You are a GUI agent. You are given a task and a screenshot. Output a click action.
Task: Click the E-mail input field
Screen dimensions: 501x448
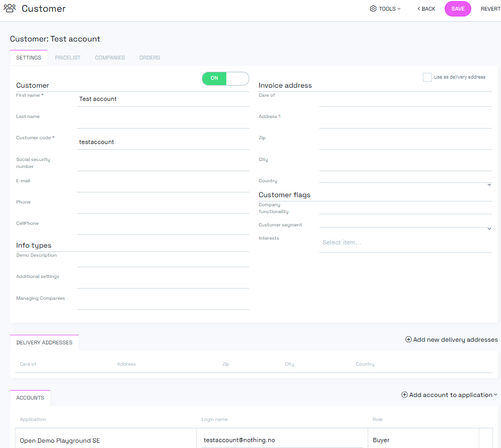163,185
